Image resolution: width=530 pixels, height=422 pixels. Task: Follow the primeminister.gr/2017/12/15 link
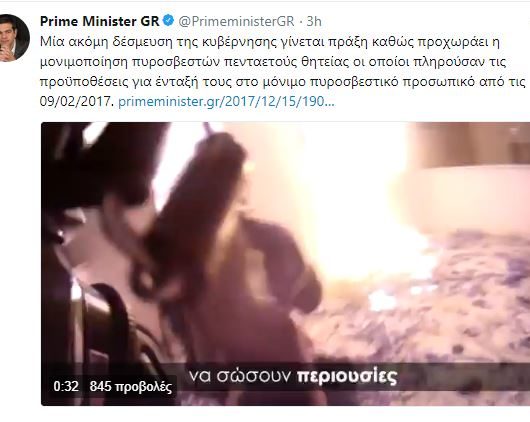click(x=226, y=101)
